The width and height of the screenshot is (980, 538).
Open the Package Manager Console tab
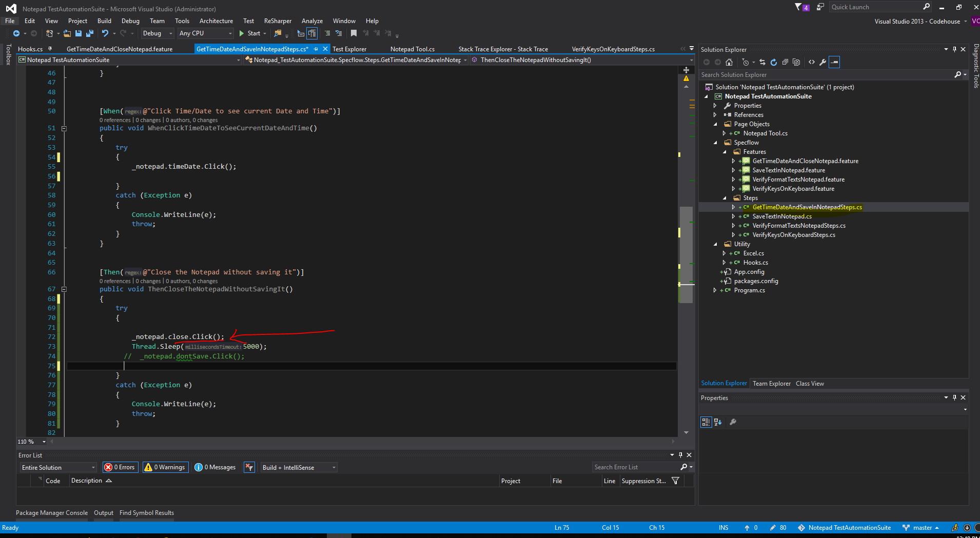(x=52, y=513)
